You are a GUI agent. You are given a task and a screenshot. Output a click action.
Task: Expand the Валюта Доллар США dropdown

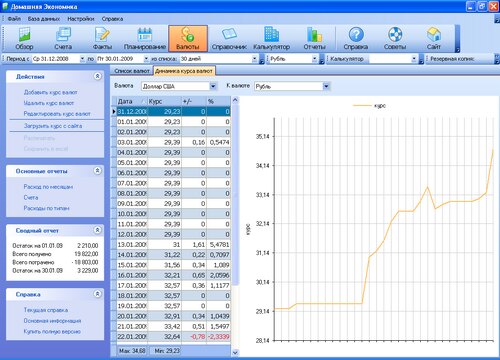pos(213,86)
